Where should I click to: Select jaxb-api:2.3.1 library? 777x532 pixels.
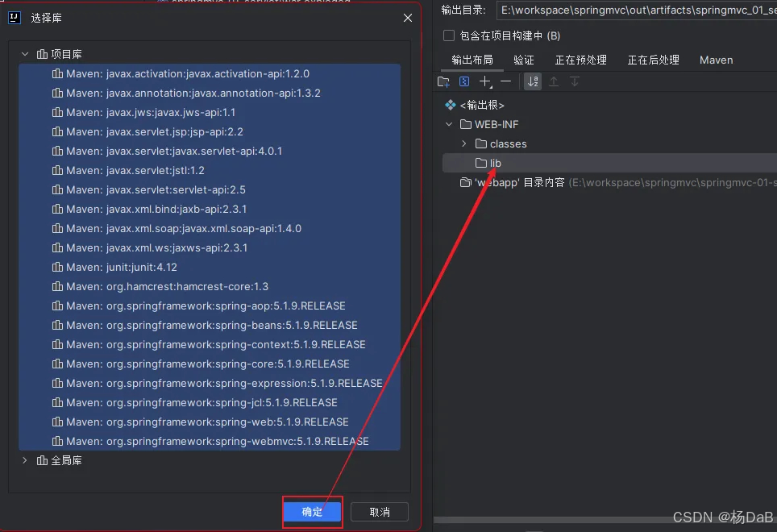click(209, 209)
